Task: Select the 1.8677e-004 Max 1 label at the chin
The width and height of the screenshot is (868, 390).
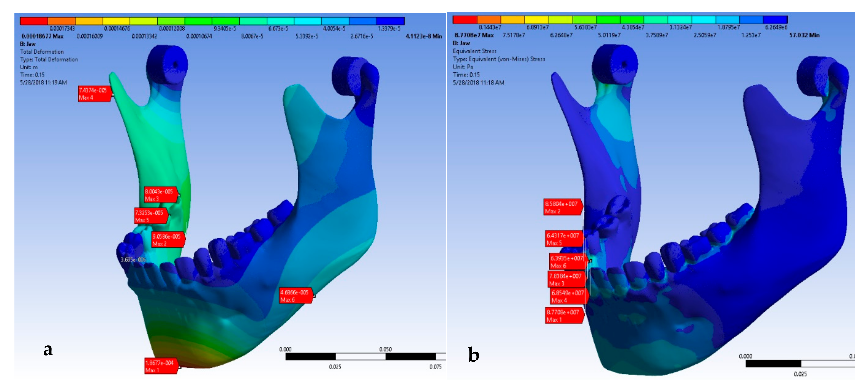Action: (x=160, y=366)
